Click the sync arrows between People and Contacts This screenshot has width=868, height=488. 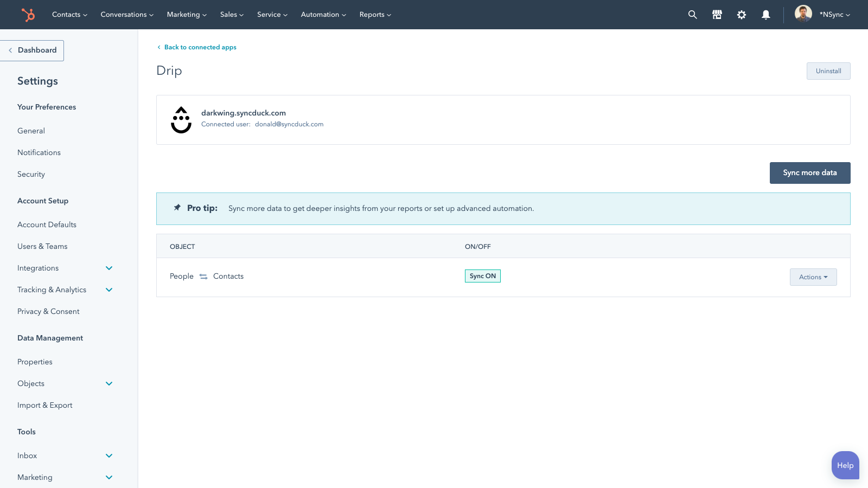coord(203,276)
